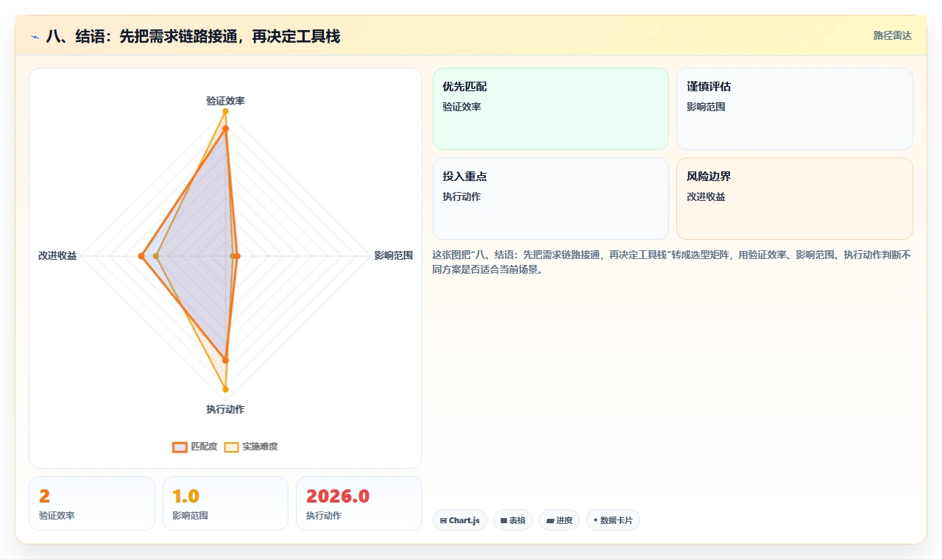Click the 进度 tag chip
This screenshot has width=942, height=560.
click(x=559, y=520)
